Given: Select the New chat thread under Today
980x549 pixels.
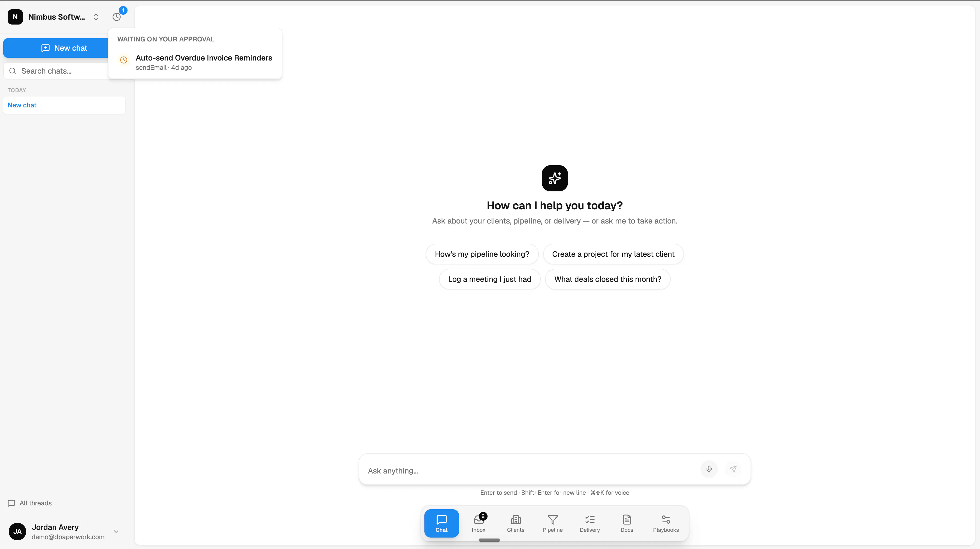Looking at the screenshot, I should [x=64, y=105].
